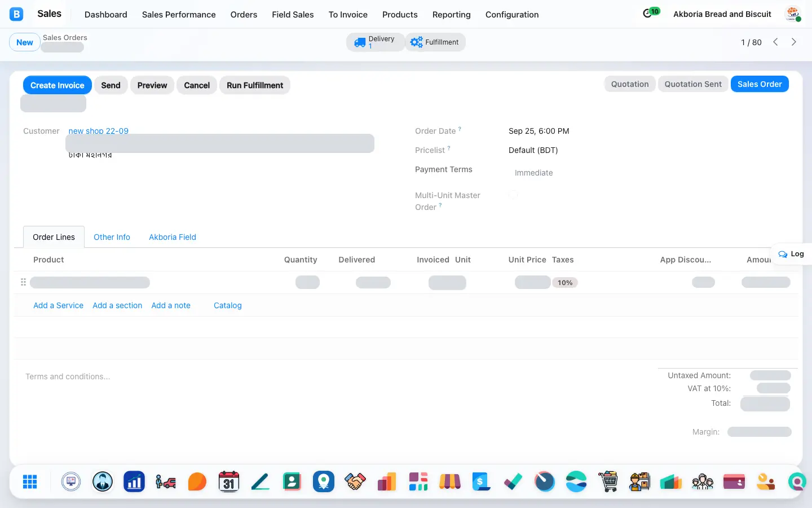Screen dimensions: 812x508
Task: Switch to the Akboria Field tab
Action: point(173,237)
